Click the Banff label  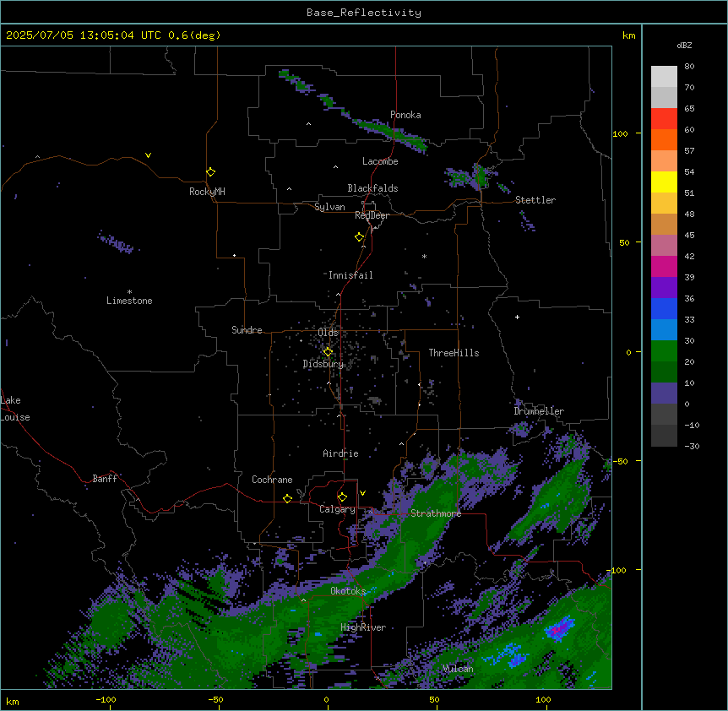click(105, 479)
